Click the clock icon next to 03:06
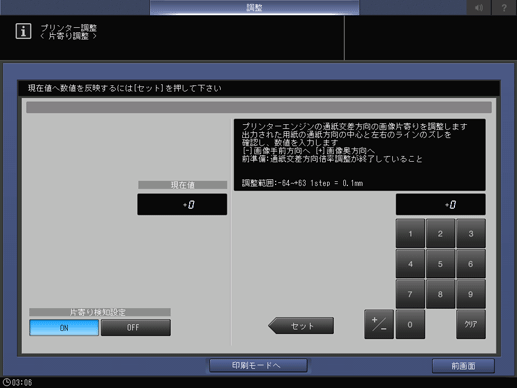The width and height of the screenshot is (517, 388). [x=6, y=382]
